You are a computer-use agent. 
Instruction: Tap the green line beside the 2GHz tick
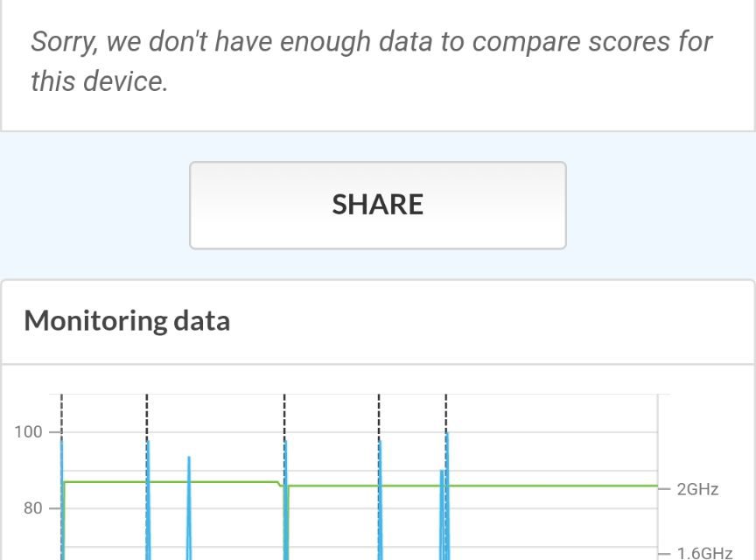647,486
